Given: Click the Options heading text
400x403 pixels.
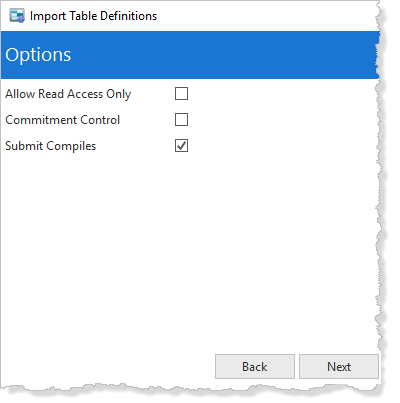Looking at the screenshot, I should tap(38, 55).
